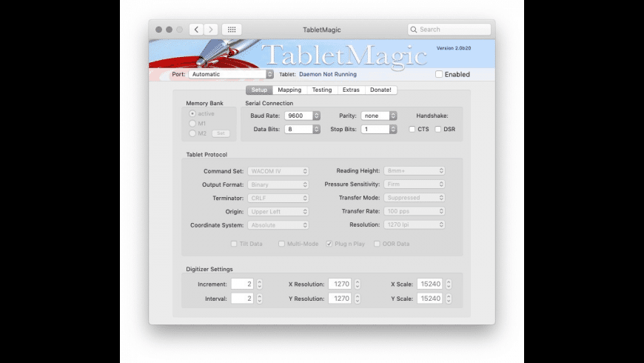Image resolution: width=644 pixels, height=363 pixels.
Task: Open the Command Set dropdown
Action: pos(278,171)
